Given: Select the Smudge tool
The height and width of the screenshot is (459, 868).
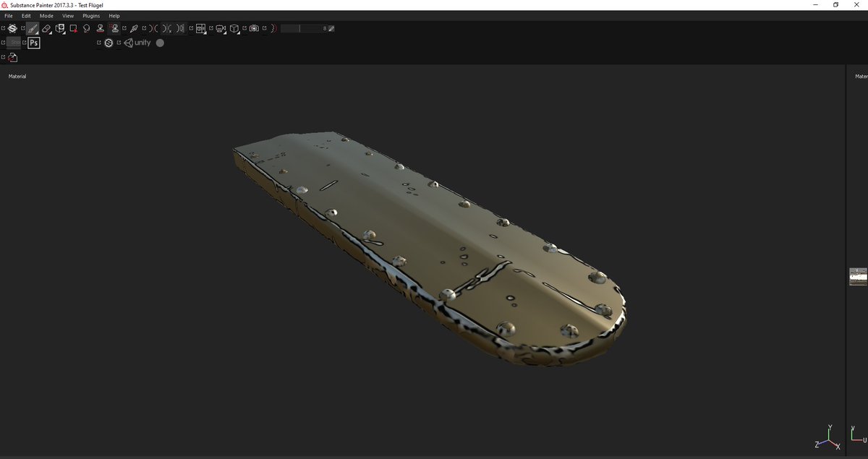Looking at the screenshot, I should point(86,28).
